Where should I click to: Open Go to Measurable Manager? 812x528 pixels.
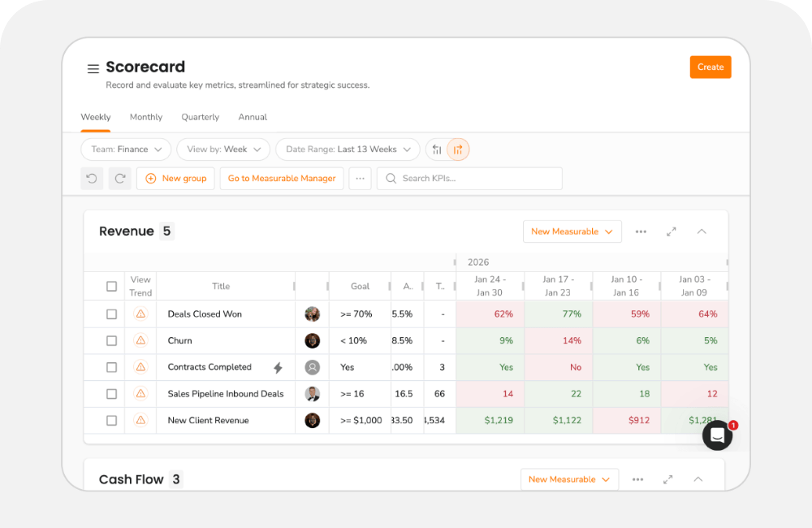coord(281,178)
